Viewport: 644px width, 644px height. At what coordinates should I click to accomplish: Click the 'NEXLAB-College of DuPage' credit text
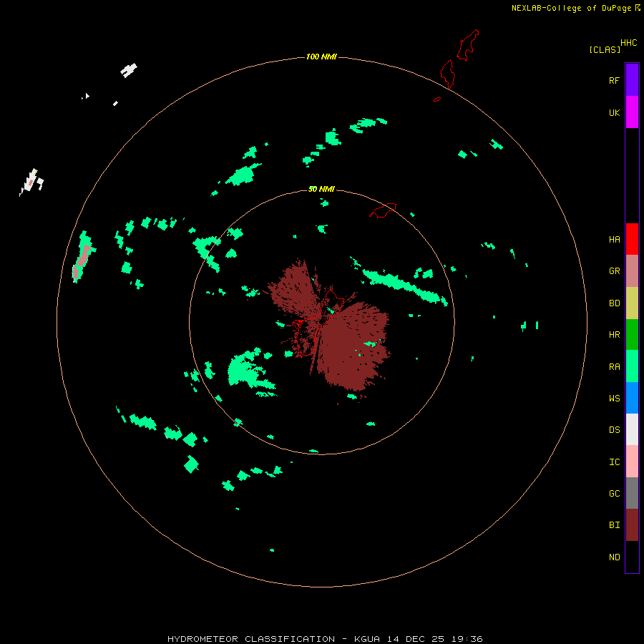click(x=571, y=8)
